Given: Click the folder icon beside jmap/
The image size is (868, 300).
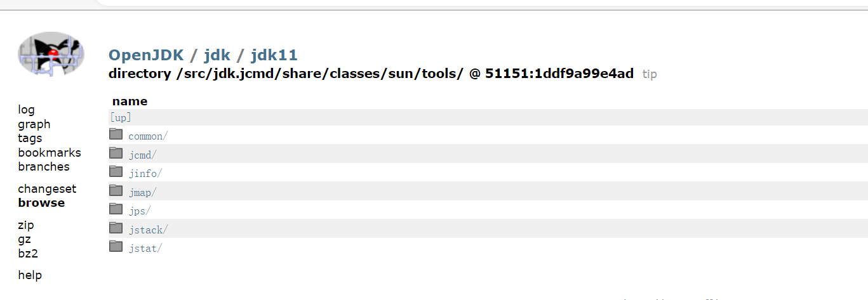Looking at the screenshot, I should tap(116, 190).
